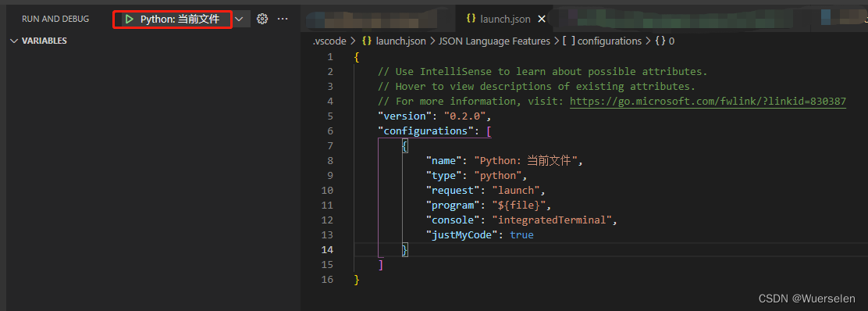Click the "integratedTerminal" value on line 12
This screenshot has width=868, height=311.
(x=552, y=220)
